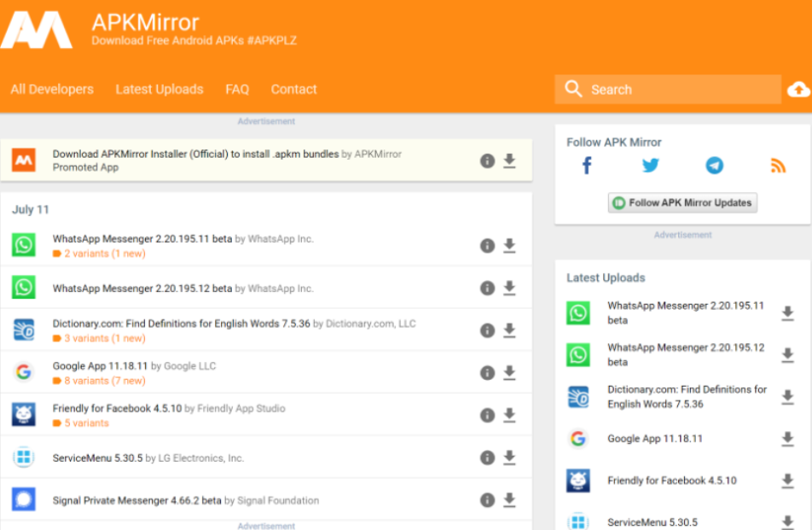The height and width of the screenshot is (530, 812).
Task: Show info for Google App 11.18.11
Action: click(x=487, y=373)
